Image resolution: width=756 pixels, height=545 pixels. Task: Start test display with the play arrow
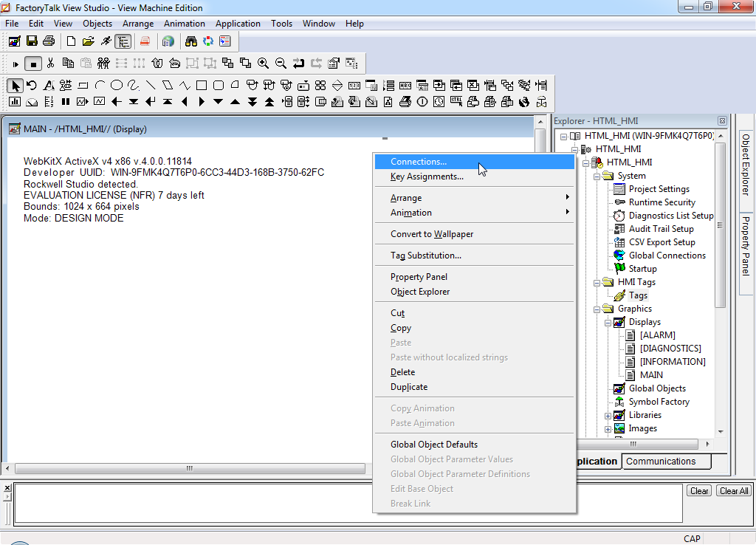[16, 64]
